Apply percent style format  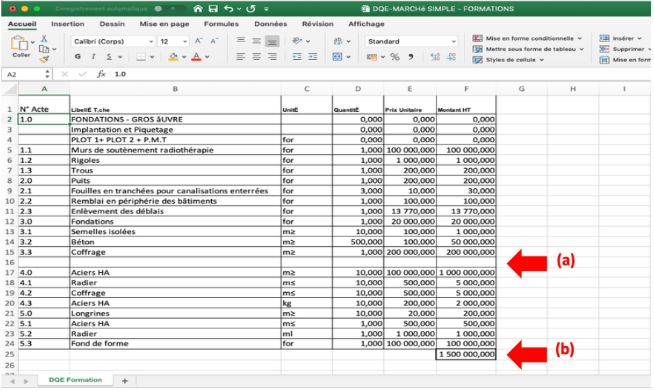coord(395,57)
